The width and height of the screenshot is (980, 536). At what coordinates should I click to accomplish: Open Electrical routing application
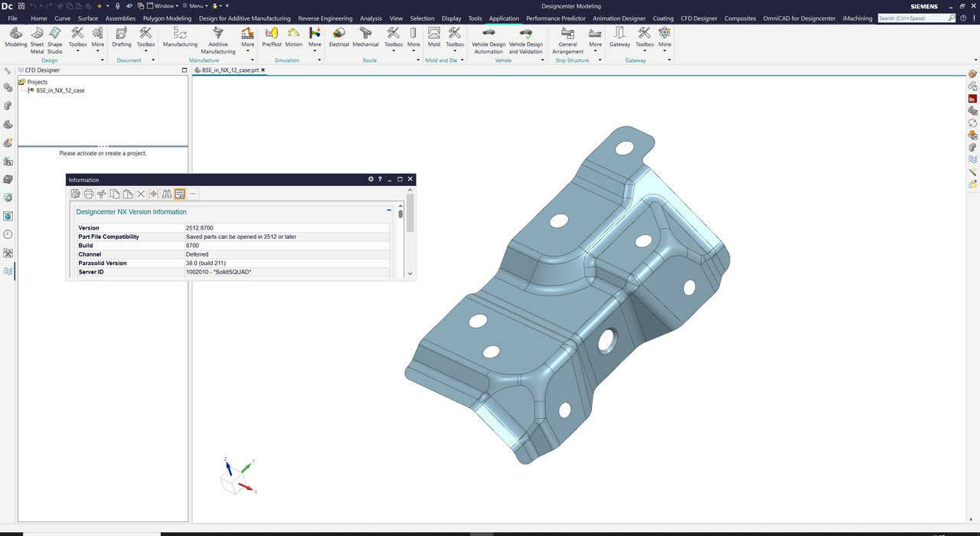point(339,38)
